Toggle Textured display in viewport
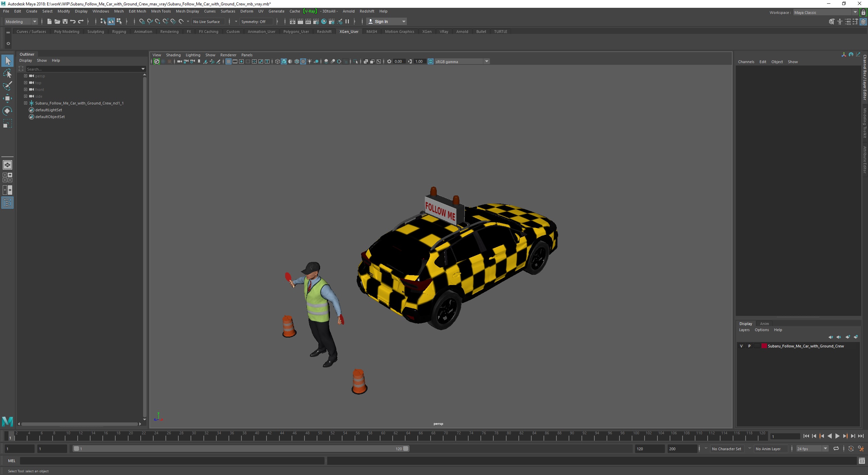868x475 pixels. tap(303, 61)
